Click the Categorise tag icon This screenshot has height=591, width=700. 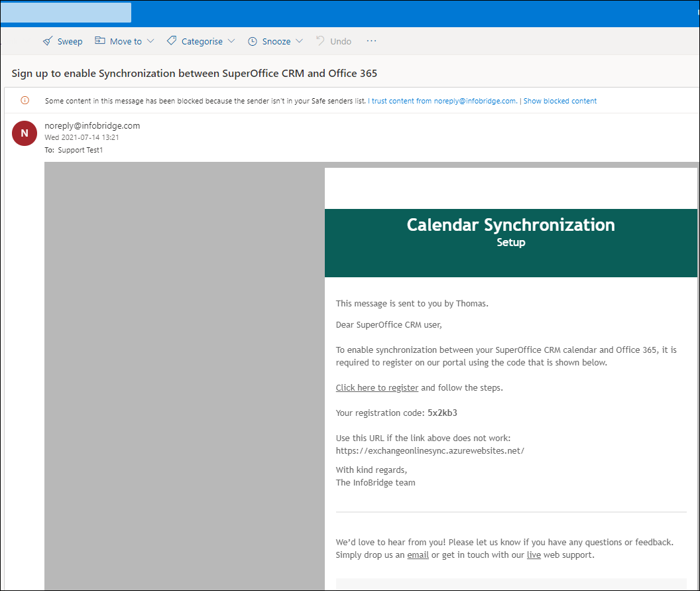pos(172,41)
